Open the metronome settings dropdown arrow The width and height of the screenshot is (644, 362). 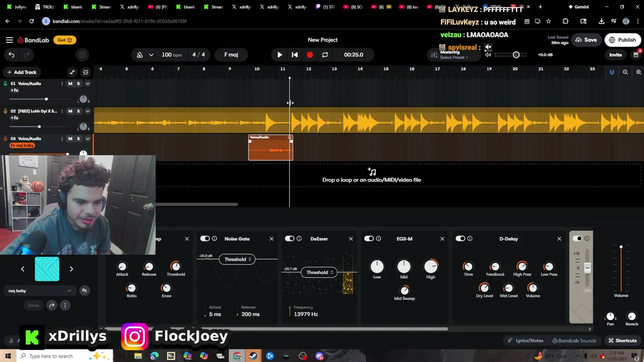151,55
